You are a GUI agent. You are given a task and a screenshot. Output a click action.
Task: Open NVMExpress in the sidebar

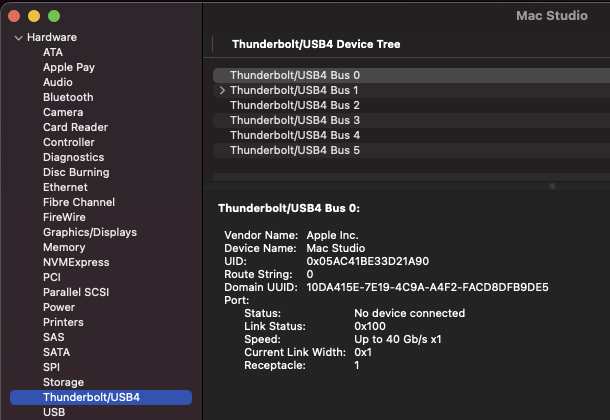[76, 262]
